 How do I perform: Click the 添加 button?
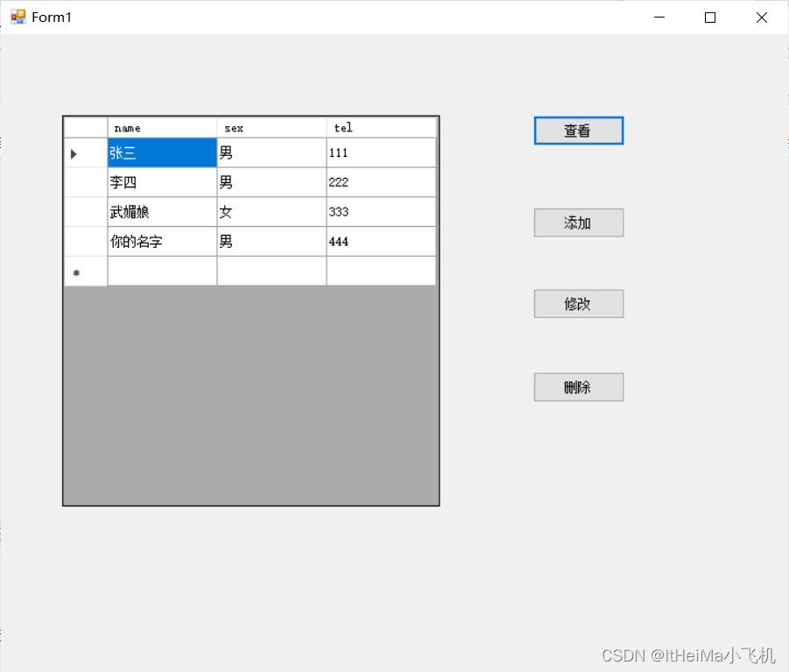(578, 223)
